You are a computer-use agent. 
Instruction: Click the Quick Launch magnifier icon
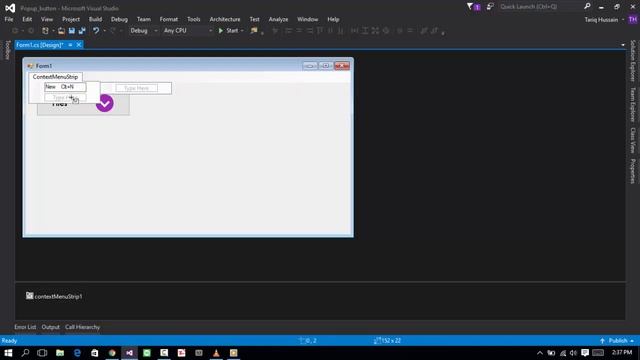[587, 6]
